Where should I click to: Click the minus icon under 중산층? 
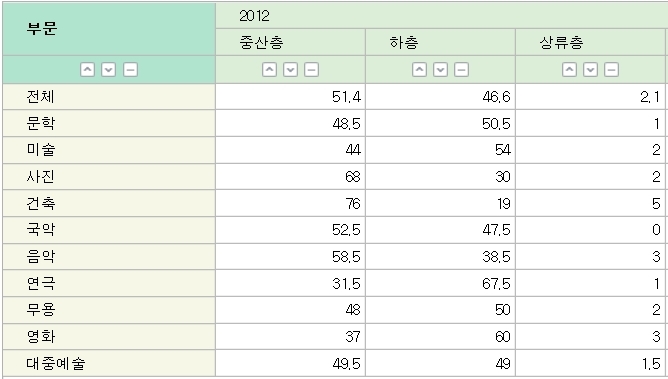[x=311, y=69]
